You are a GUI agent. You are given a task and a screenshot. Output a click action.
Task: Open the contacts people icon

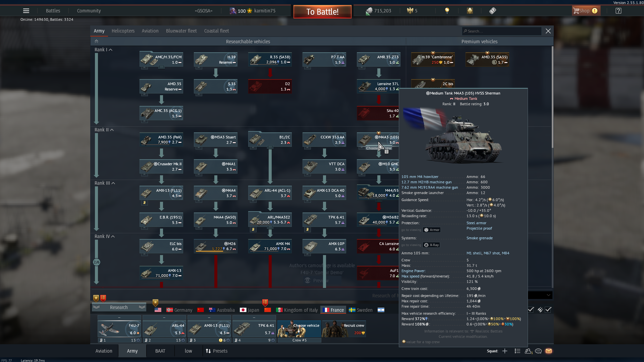click(x=528, y=351)
